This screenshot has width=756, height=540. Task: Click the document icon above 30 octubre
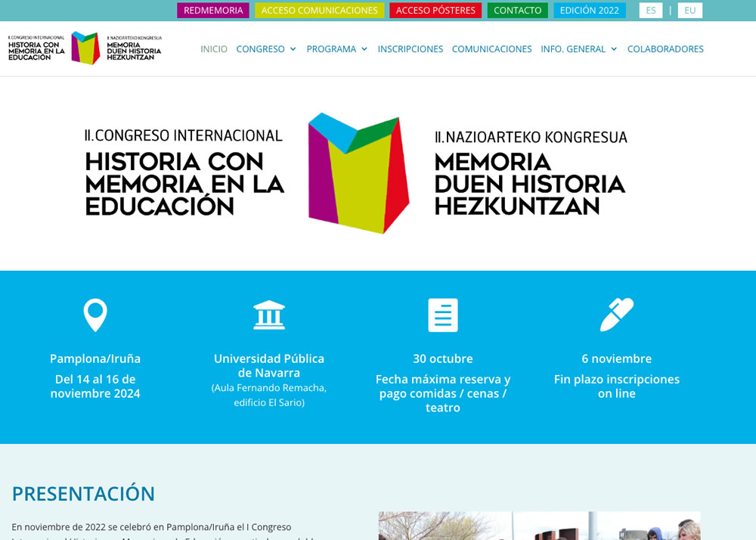[443, 315]
